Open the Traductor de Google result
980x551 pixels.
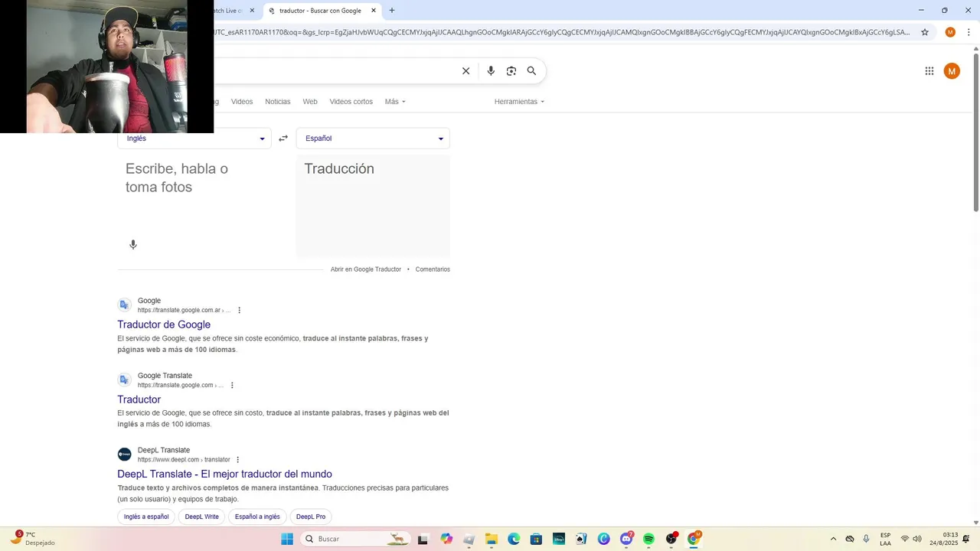(164, 324)
